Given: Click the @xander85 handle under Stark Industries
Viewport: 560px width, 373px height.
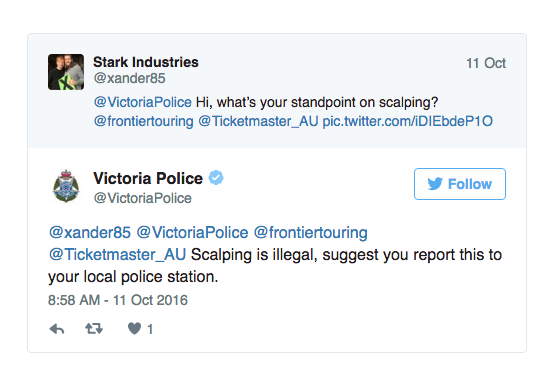Looking at the screenshot, I should tap(129, 78).
